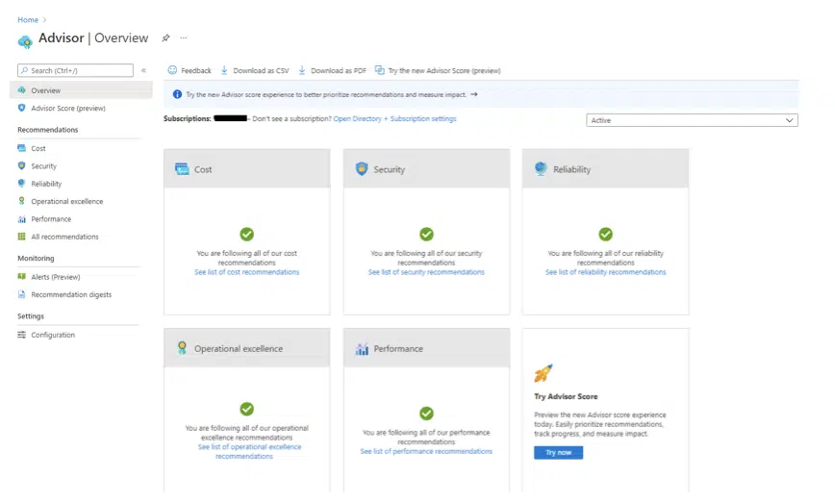Open See list of reliability recommendations link

tap(605, 272)
